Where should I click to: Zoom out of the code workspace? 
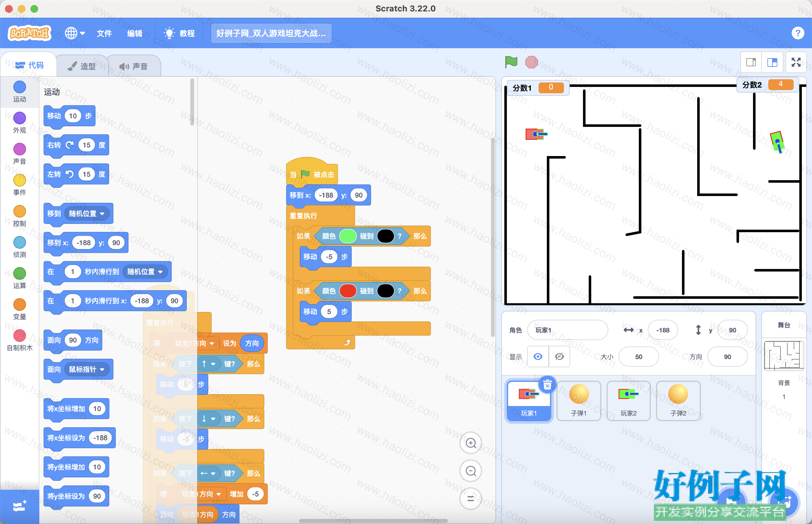(471, 471)
